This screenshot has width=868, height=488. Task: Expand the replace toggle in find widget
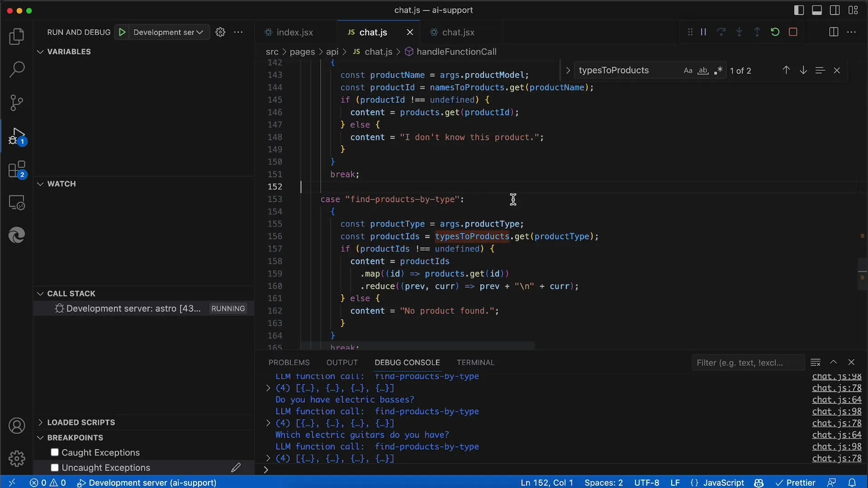pos(568,71)
